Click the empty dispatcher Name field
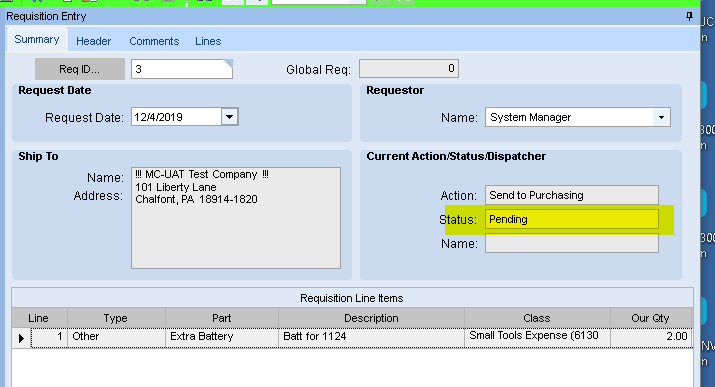 [571, 243]
